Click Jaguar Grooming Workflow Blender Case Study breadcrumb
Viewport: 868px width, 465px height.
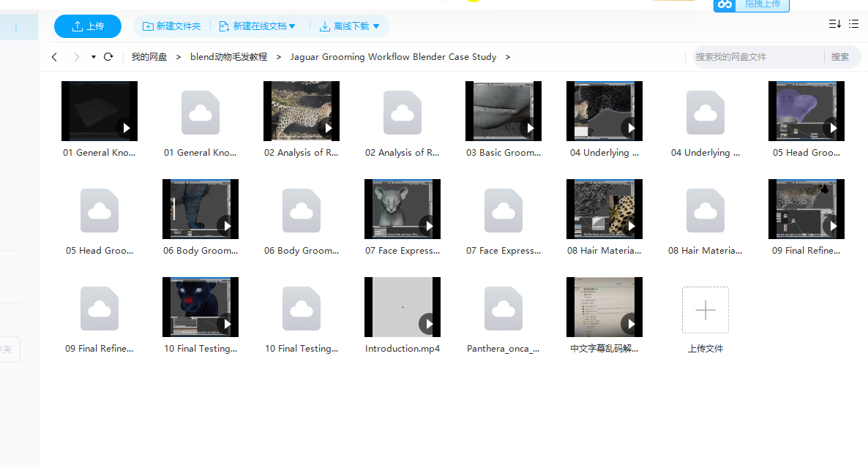pyautogui.click(x=393, y=57)
